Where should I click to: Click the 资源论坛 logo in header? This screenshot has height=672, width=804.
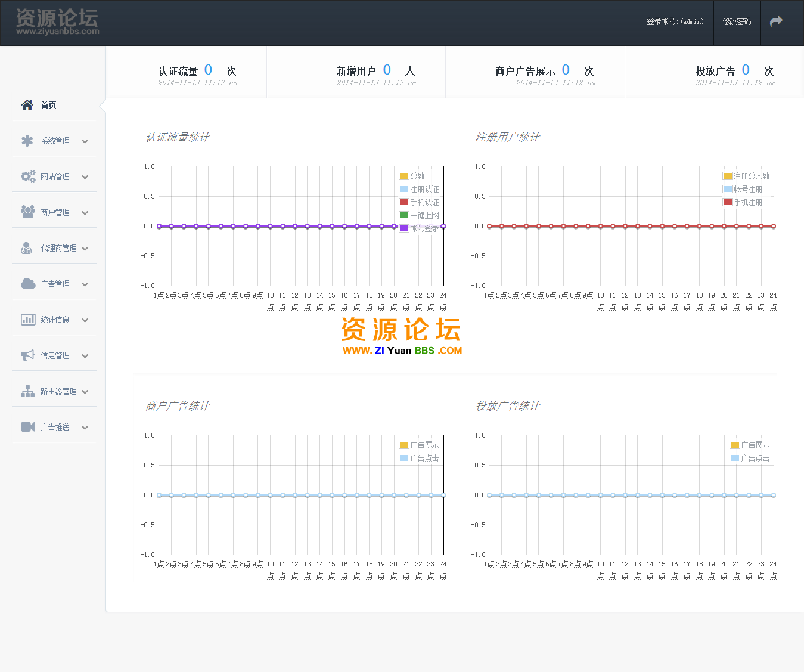pos(57,21)
